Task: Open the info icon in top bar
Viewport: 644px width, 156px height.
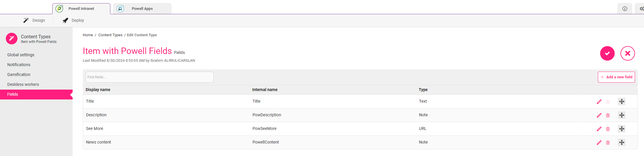Action: [625, 9]
